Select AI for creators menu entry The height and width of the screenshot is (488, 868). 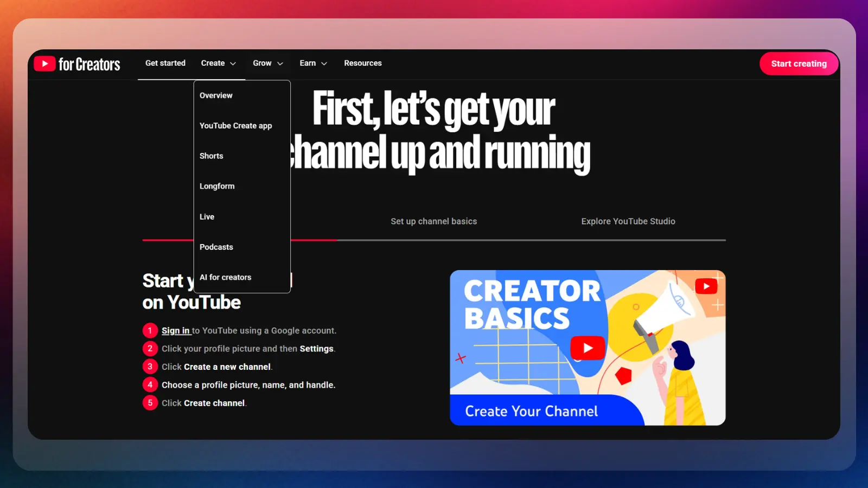[x=225, y=278]
